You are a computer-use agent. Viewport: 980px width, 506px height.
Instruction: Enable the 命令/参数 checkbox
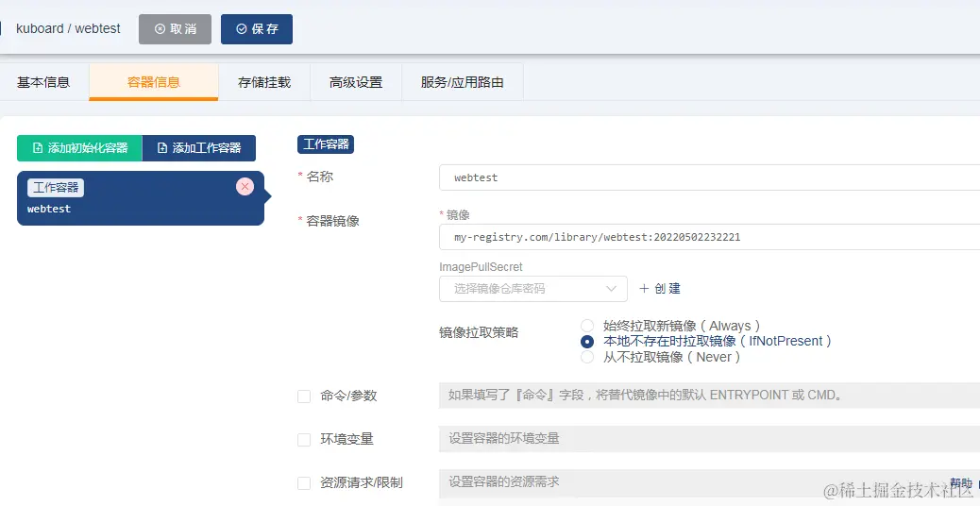pos(304,396)
